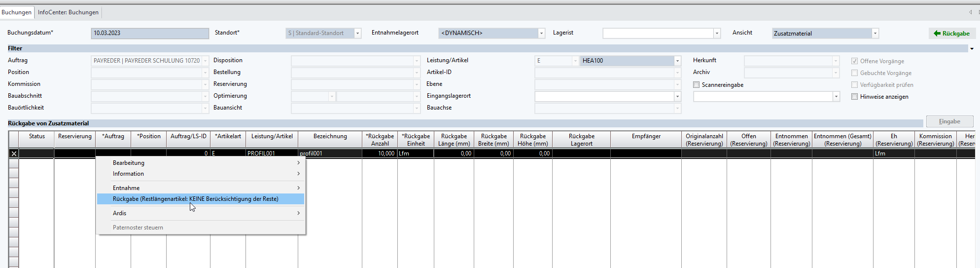Expand the Entnahmelagerort dropdown
Screen dimensions: 980x268
(541, 34)
